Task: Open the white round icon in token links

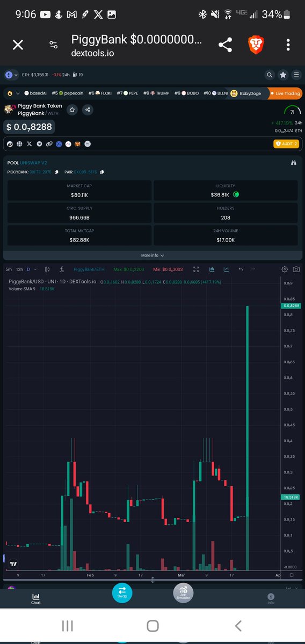Action: [68, 144]
